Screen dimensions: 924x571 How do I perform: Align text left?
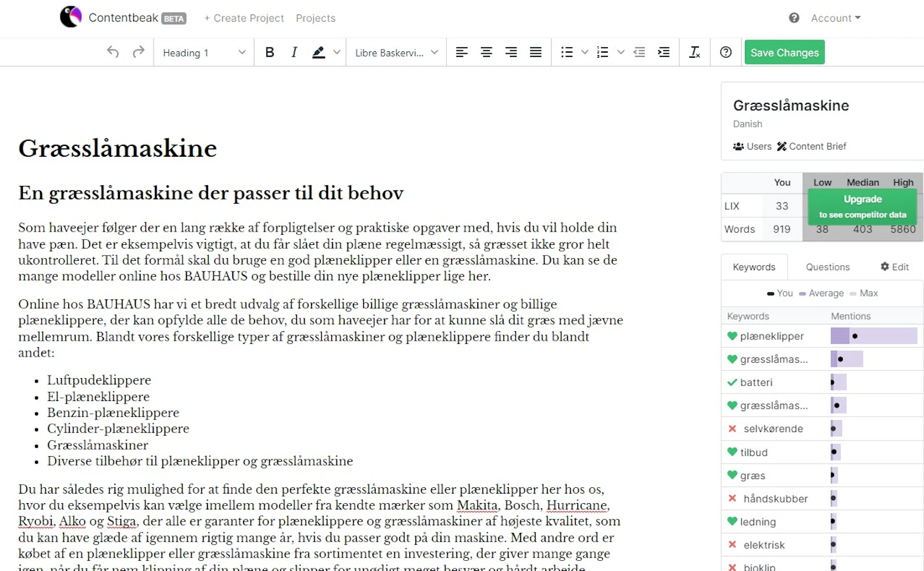pos(462,53)
